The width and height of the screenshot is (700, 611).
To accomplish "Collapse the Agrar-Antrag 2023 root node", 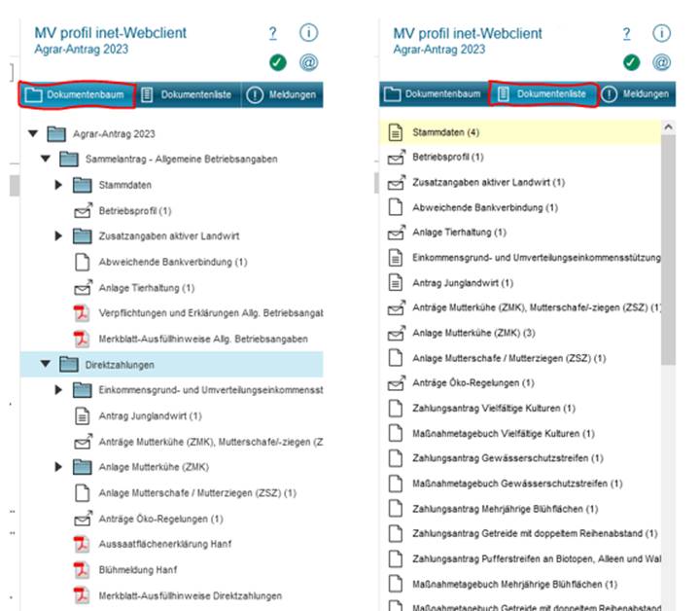I will (x=34, y=133).
